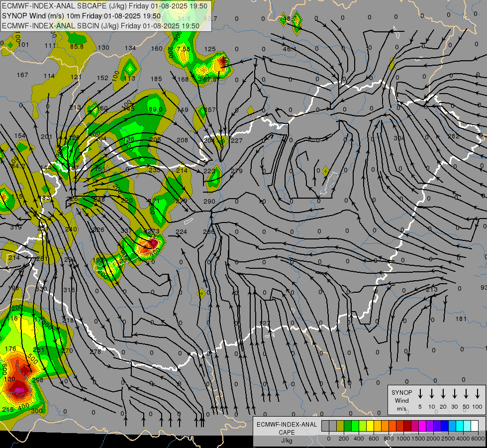Click the 1500 tick label in CAPE legend
The width and height of the screenshot is (487, 448).
418,439
